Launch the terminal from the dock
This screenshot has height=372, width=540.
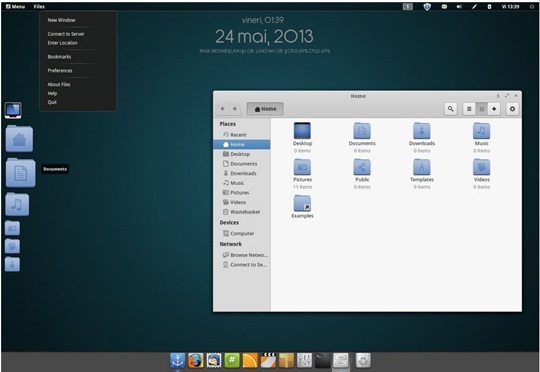[x=323, y=361]
